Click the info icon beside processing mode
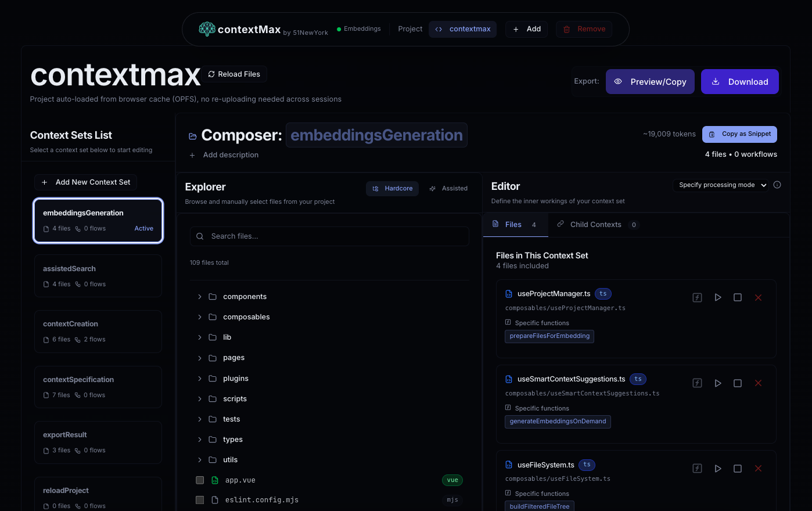The image size is (812, 511). coord(777,185)
